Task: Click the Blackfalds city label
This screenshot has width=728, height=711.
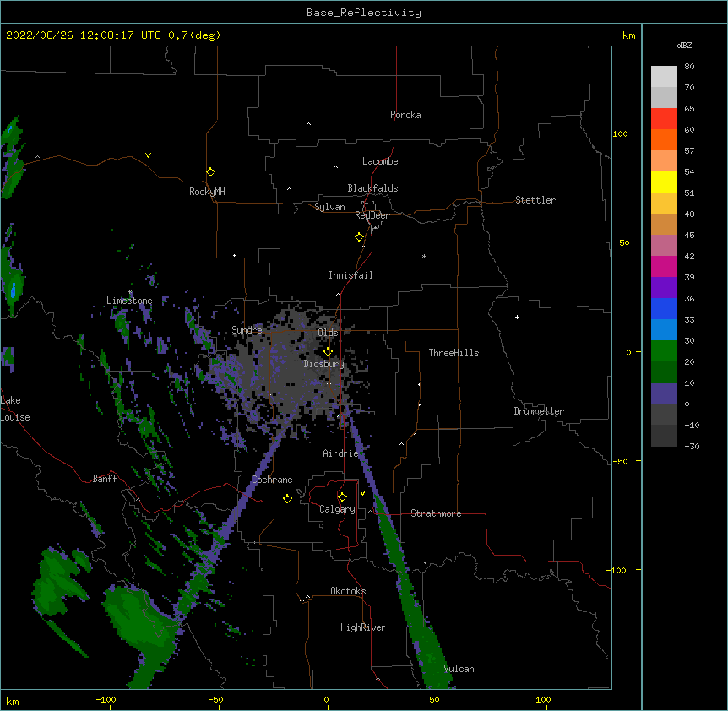Action: coord(372,188)
